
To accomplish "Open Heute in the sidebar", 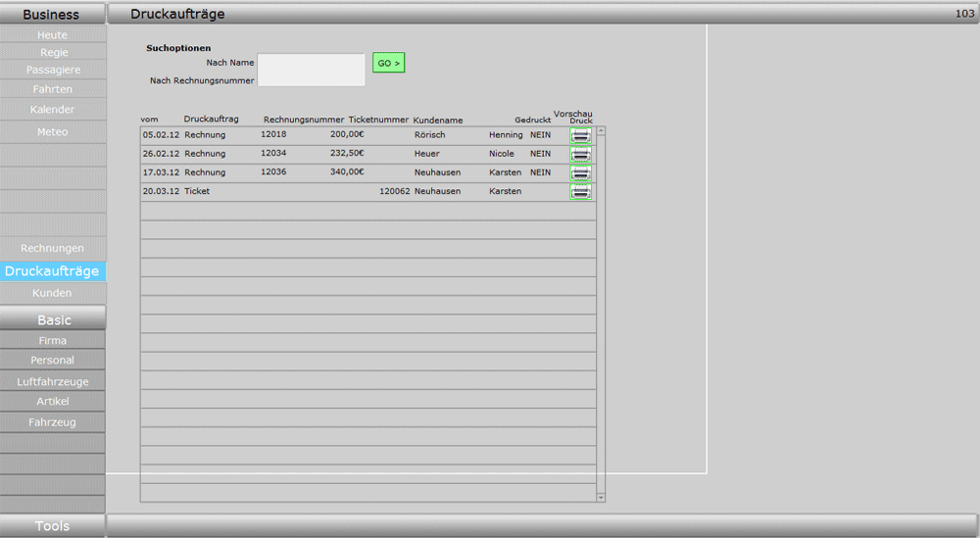I will pyautogui.click(x=53, y=35).
